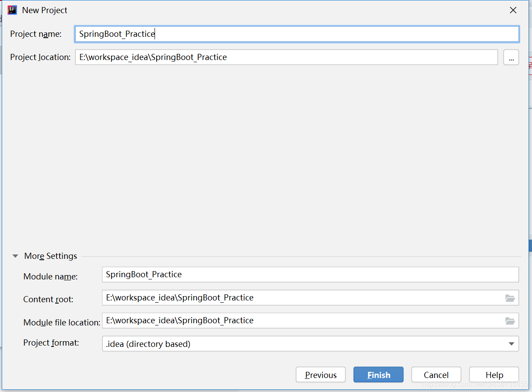Viewport: 532px width, 392px height.
Task: Browse folder icon in Content root field
Action: click(x=510, y=298)
